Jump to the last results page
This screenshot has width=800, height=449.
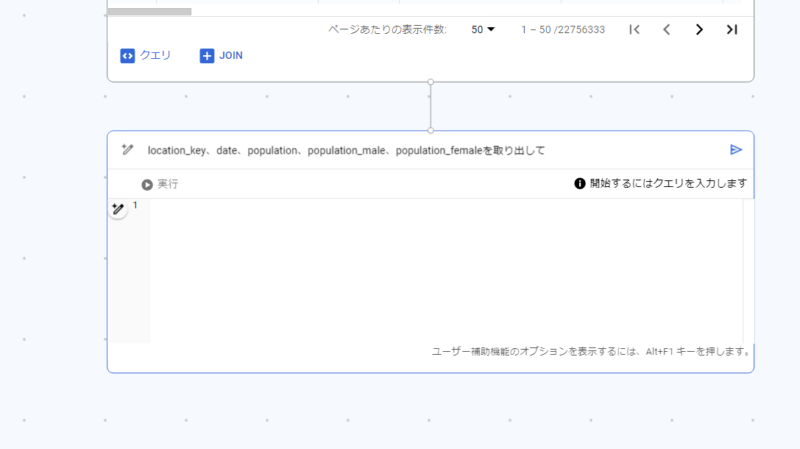732,30
